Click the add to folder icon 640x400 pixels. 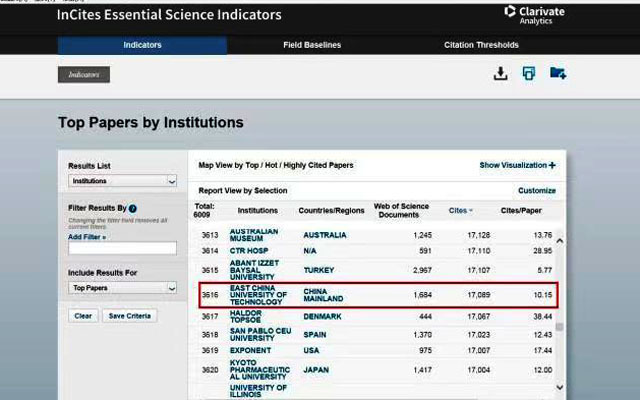pos(558,73)
